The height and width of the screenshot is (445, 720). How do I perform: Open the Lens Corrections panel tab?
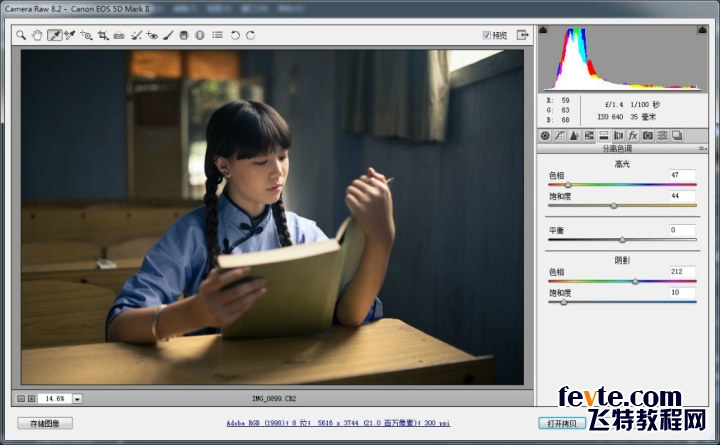[619, 135]
